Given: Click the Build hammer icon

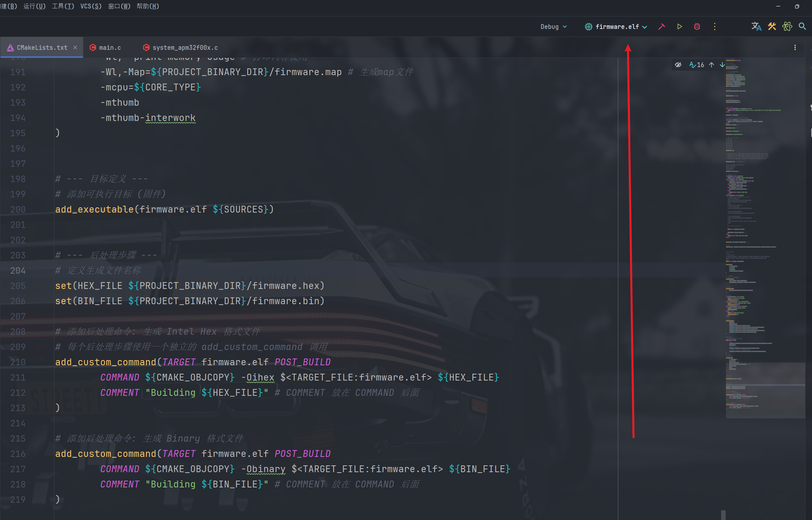Looking at the screenshot, I should (662, 27).
